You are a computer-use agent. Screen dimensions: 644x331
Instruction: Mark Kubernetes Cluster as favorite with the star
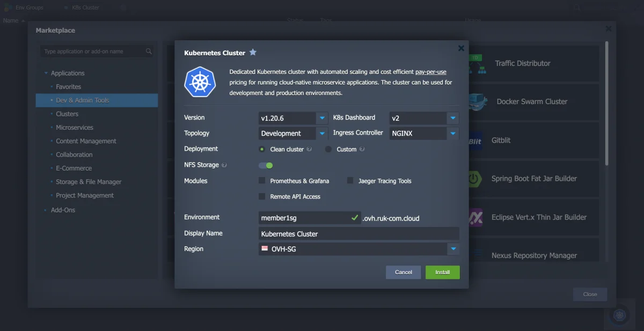point(253,53)
